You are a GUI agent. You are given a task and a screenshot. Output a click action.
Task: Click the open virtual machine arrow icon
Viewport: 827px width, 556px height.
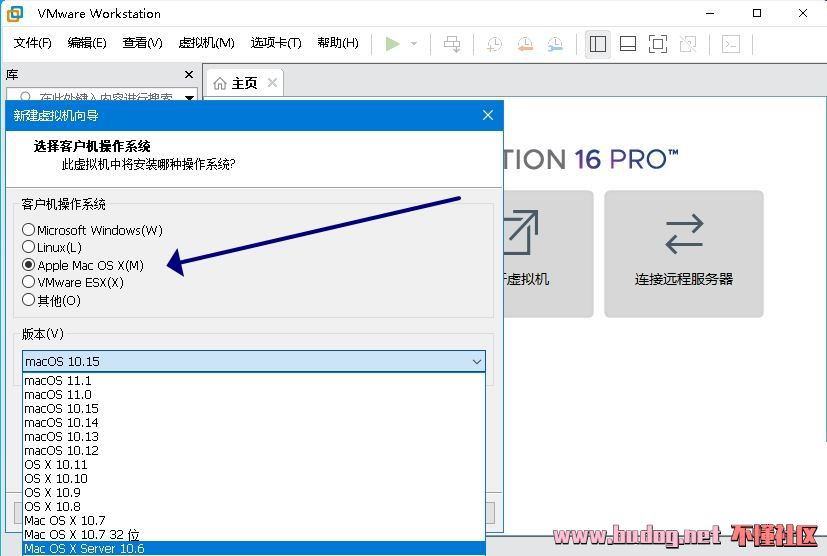click(x=521, y=232)
